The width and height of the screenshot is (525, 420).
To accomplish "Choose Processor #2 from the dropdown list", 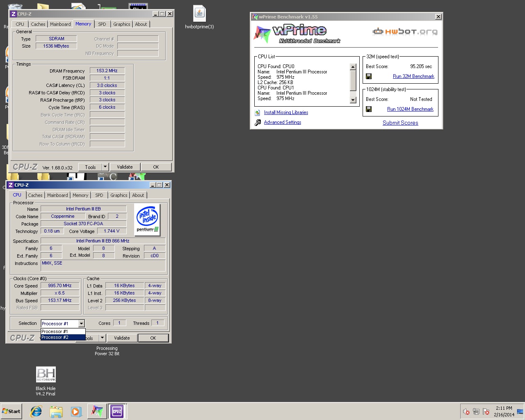I will pos(63,337).
